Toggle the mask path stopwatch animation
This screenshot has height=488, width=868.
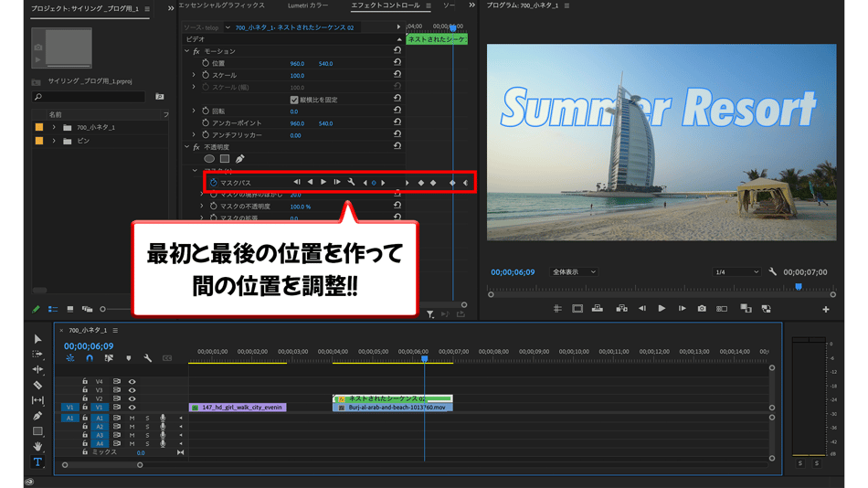(x=212, y=183)
